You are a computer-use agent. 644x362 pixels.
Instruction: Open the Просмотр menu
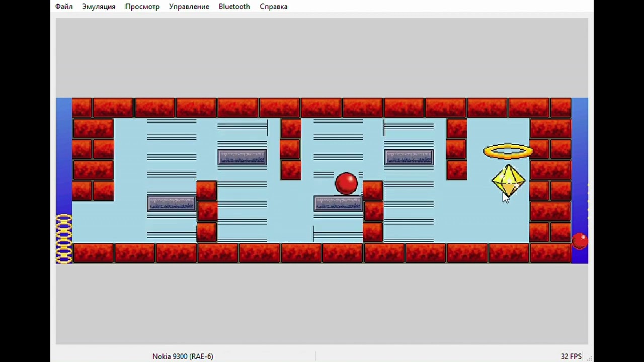tap(142, 7)
